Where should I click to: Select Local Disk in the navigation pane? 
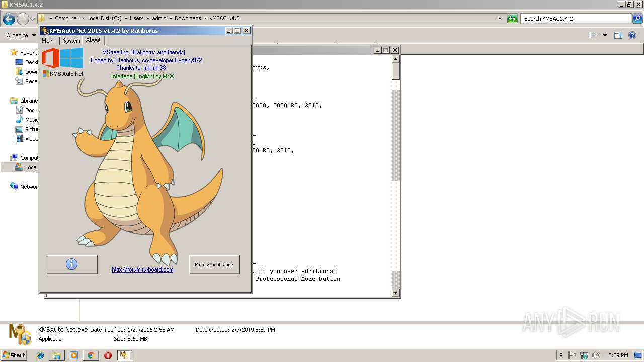click(x=27, y=167)
